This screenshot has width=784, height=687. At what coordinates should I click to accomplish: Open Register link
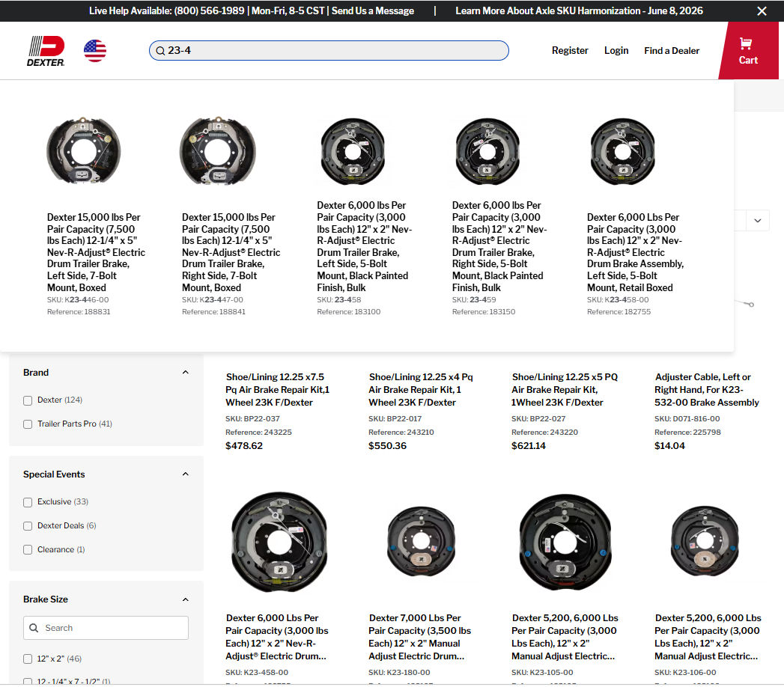coord(570,50)
